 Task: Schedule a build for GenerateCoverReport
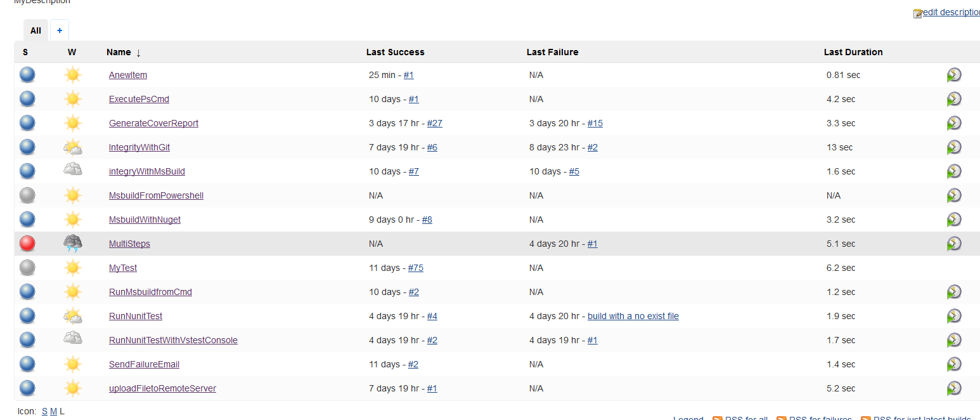pyautogui.click(x=954, y=124)
